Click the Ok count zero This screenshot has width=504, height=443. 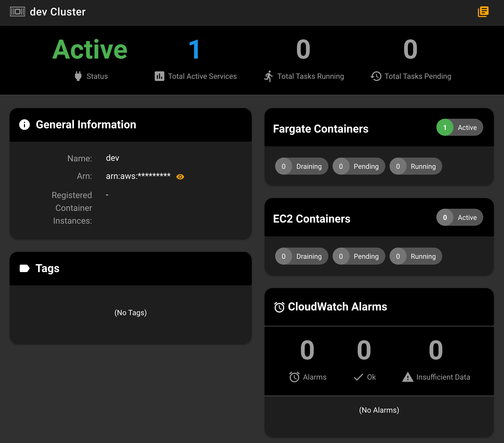pos(364,350)
